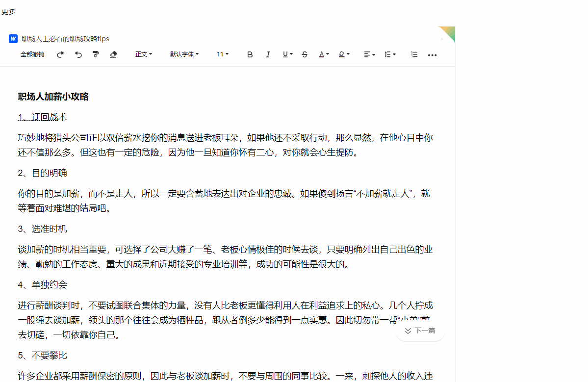Click the 全部撤销 button

click(32, 54)
